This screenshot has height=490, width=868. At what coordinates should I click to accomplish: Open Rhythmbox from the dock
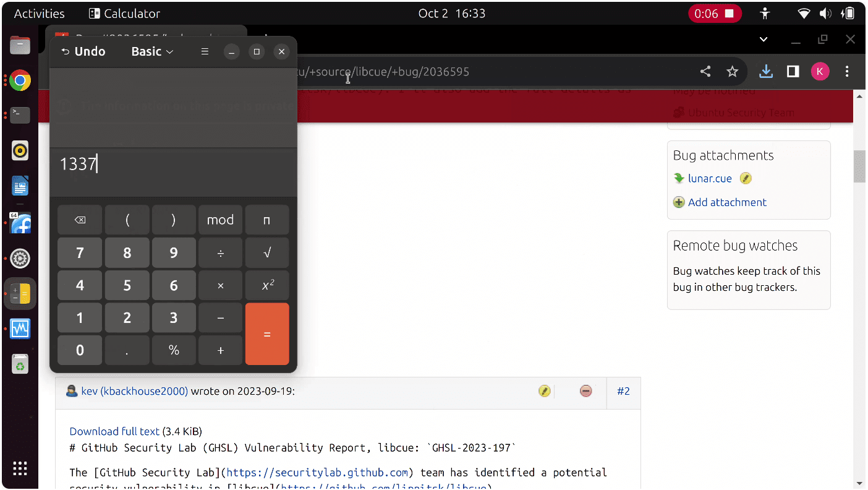click(20, 150)
